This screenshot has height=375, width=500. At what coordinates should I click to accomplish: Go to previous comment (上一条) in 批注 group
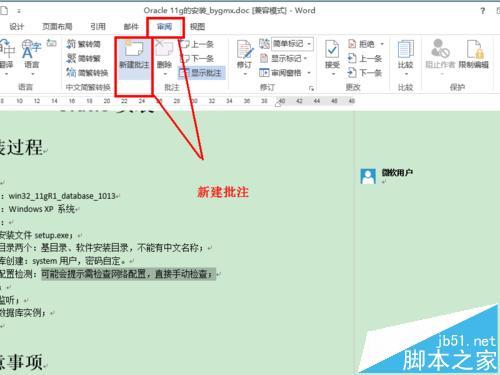click(197, 44)
